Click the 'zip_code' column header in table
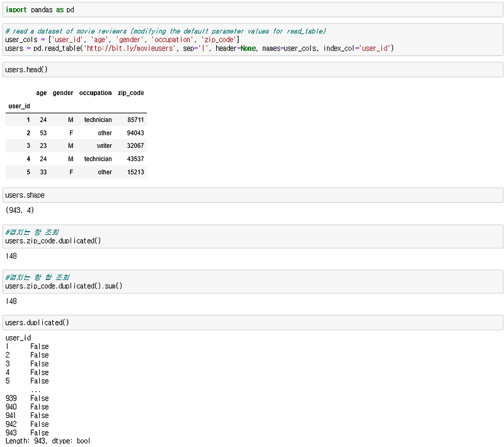Viewport: 504px width, 447px height. click(x=131, y=93)
